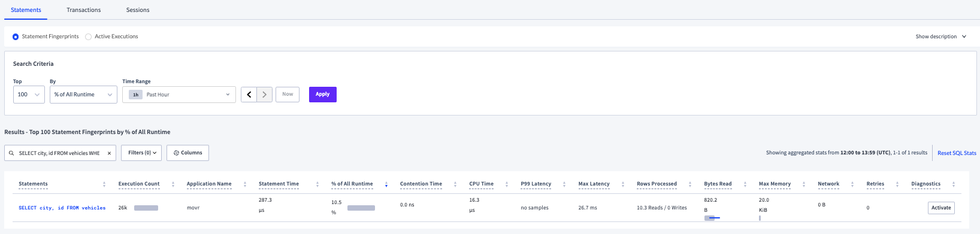Viewport: 980px width, 234px height.
Task: Switch to the Transactions tab
Action: [x=84, y=10]
